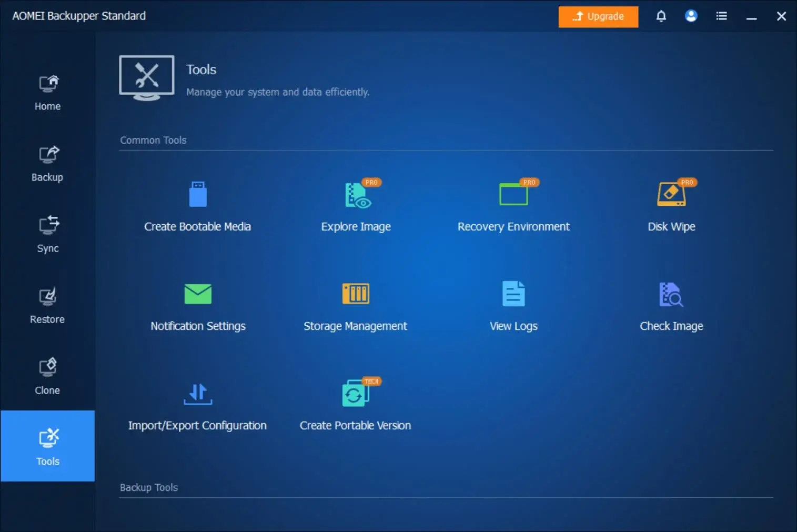Launch the Recovery Environment tool

coord(513,205)
